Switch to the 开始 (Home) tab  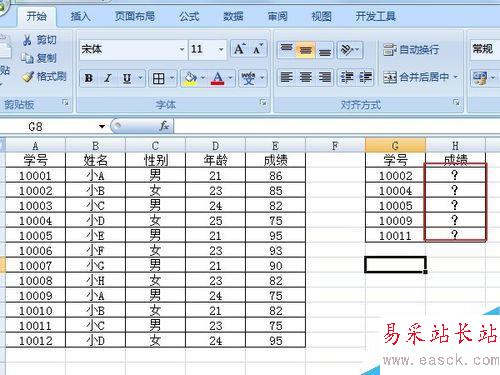tap(36, 16)
